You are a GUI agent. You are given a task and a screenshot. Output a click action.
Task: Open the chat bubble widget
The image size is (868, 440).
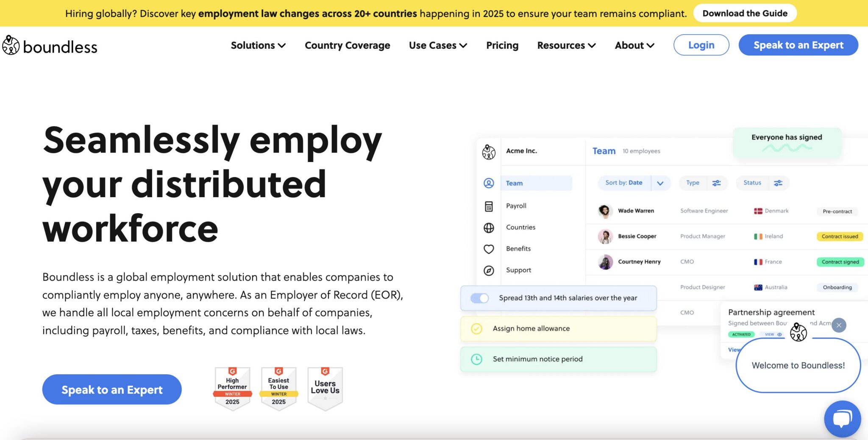click(x=843, y=419)
